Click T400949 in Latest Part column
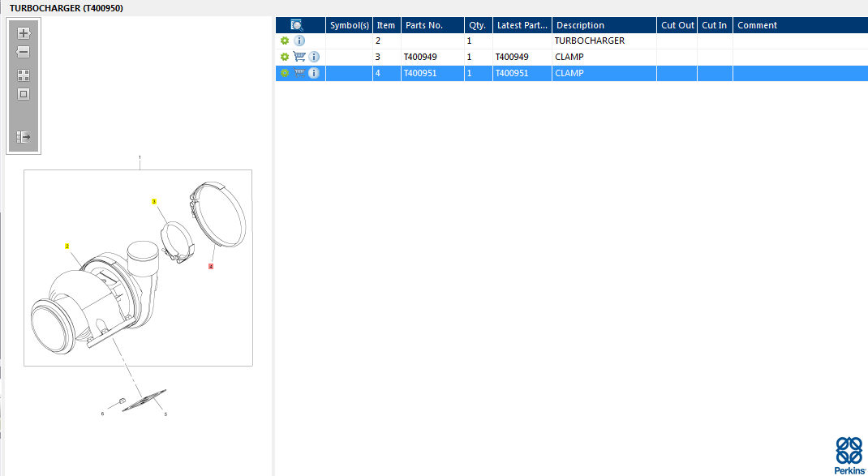The height and width of the screenshot is (476, 868). 512,57
